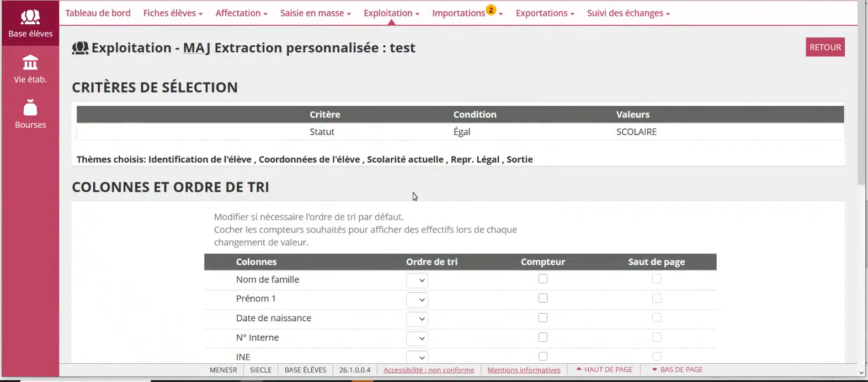This screenshot has height=382, width=868.
Task: Open the Importations menu
Action: (467, 13)
